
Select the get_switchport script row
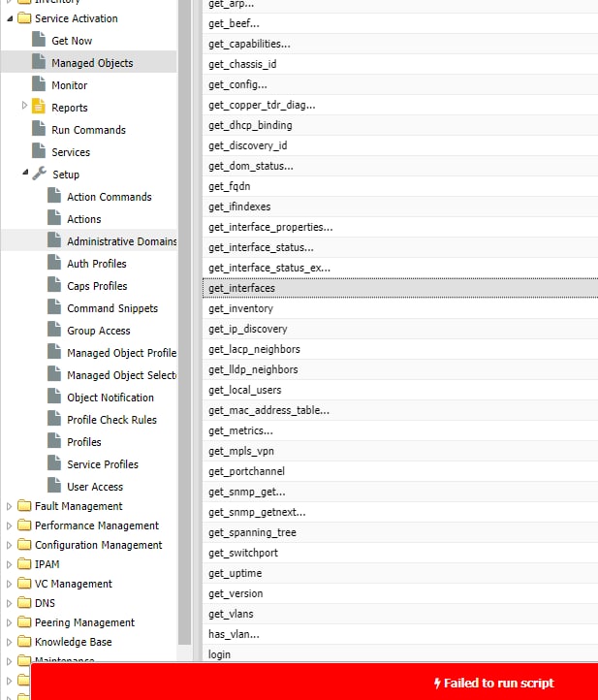pos(400,553)
